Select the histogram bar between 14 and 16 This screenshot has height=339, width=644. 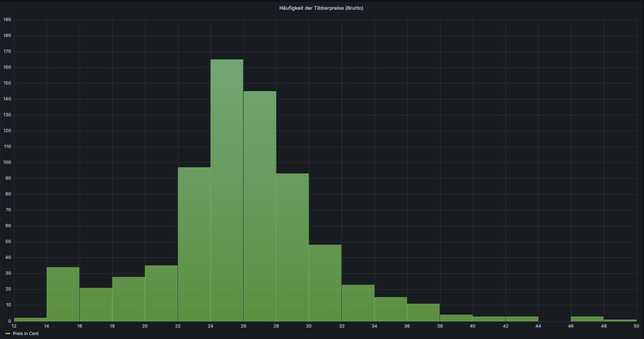pyautogui.click(x=63, y=294)
